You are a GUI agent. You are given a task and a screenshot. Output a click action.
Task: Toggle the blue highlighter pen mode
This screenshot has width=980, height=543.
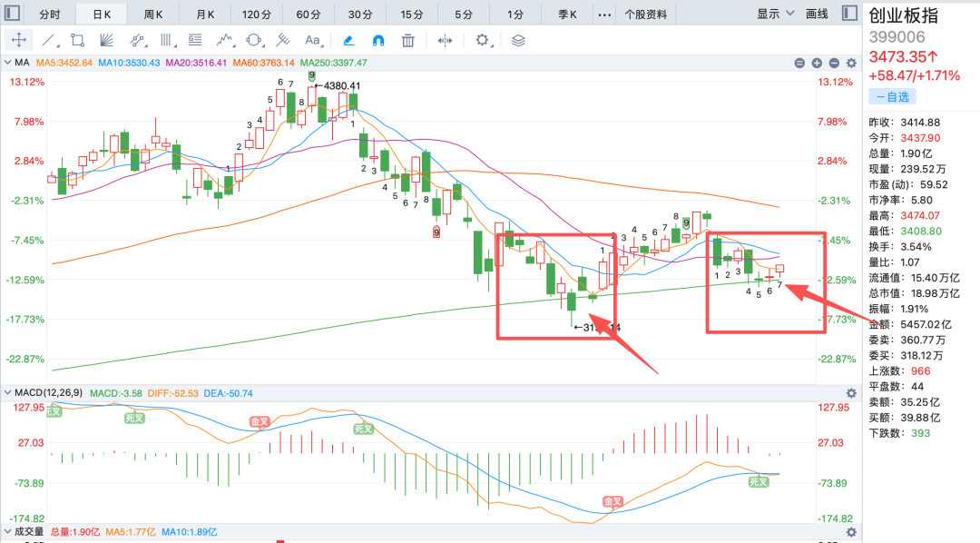pos(348,41)
